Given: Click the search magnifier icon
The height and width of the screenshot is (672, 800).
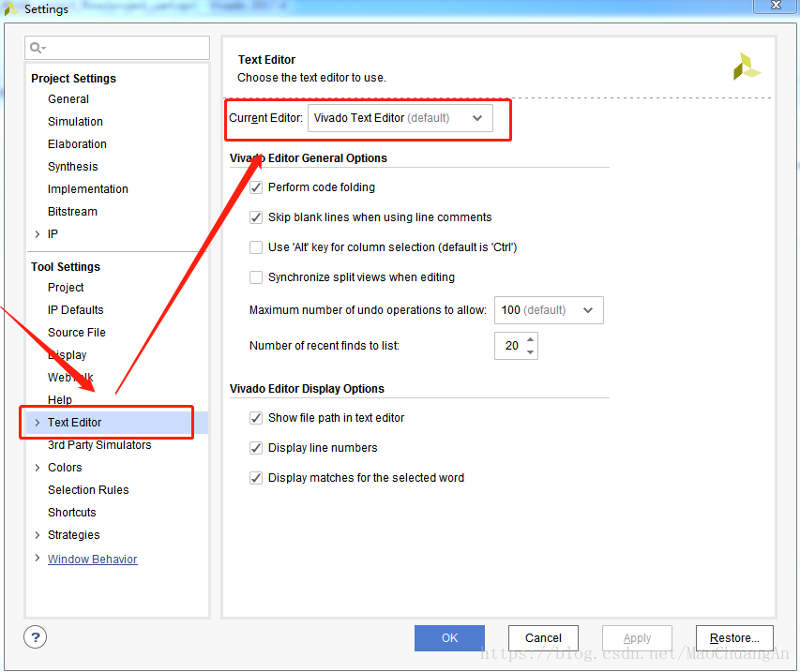Looking at the screenshot, I should click(x=37, y=48).
